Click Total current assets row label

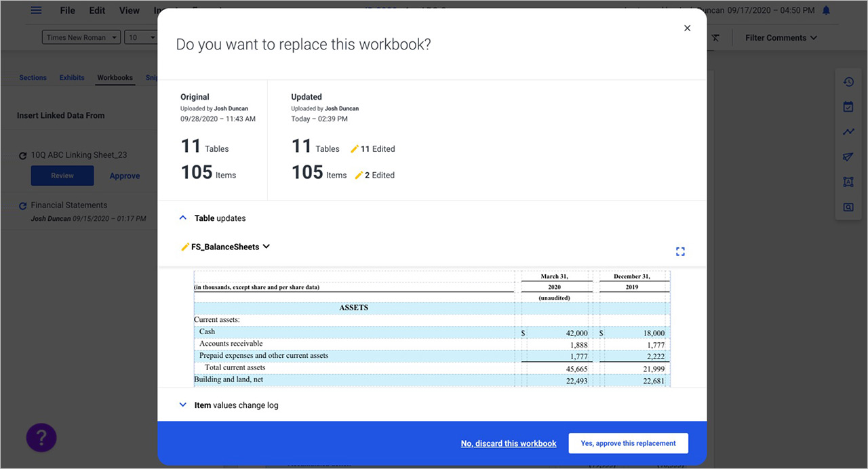click(235, 367)
